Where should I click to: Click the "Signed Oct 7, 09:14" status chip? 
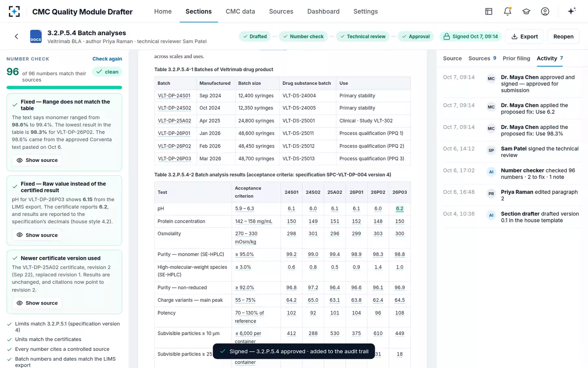click(470, 36)
